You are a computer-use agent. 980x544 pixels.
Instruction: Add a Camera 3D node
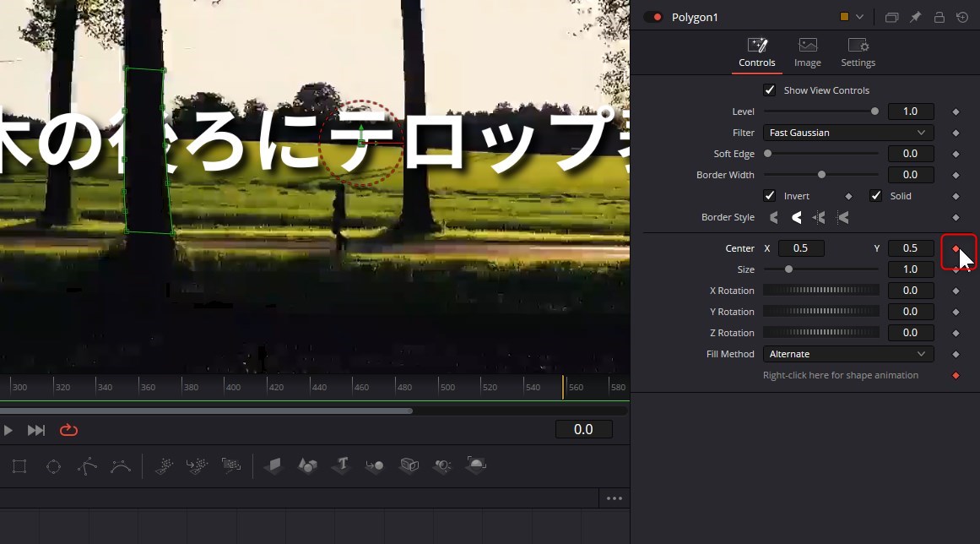(409, 465)
